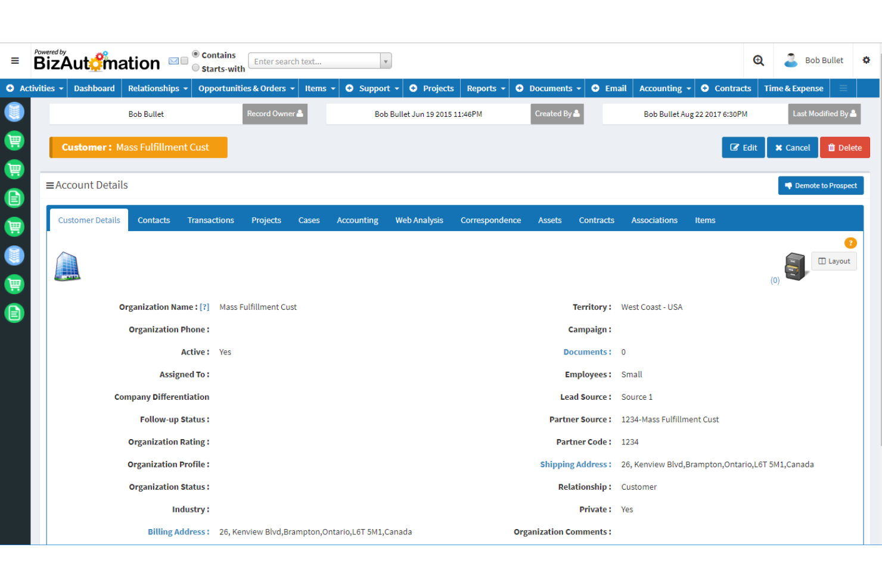Open the Shipping Address link
Viewport: 882px width, 588px height.
click(x=574, y=464)
